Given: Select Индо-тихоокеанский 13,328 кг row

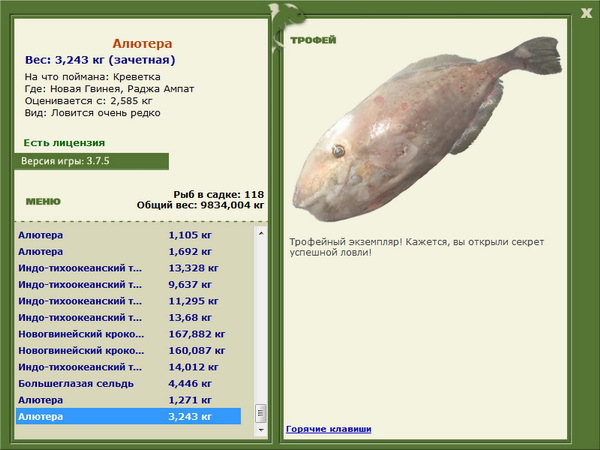Looking at the screenshot, I should [x=128, y=268].
